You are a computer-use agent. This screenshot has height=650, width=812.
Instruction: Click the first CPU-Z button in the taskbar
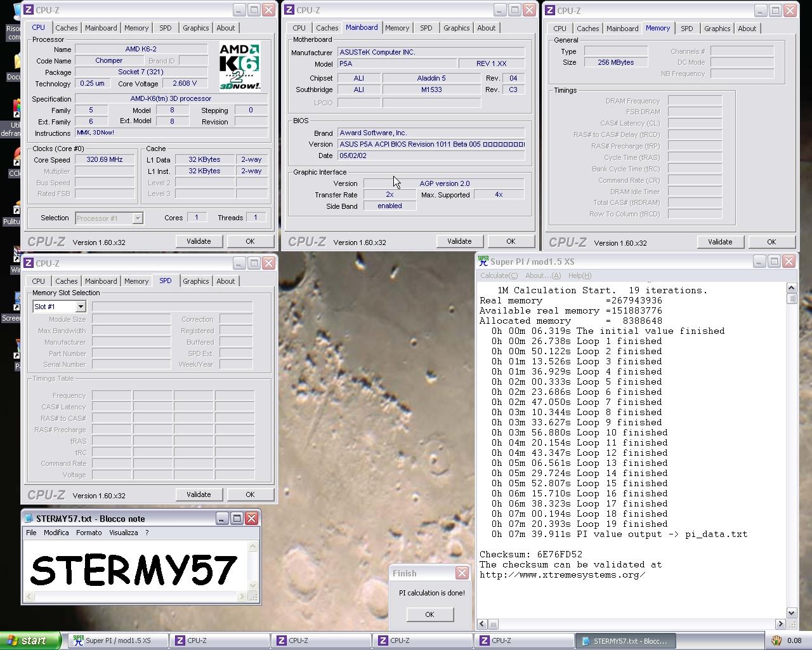click(x=219, y=640)
